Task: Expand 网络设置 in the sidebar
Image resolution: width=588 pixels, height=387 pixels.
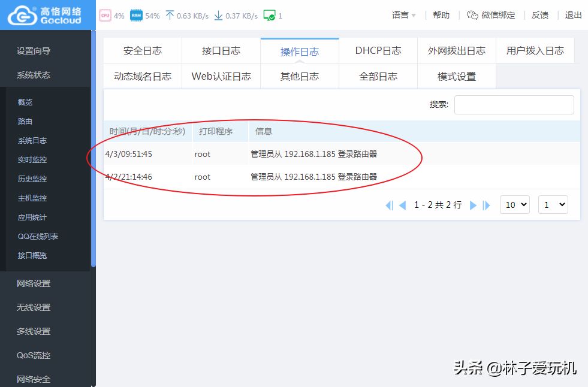Action: tap(34, 283)
